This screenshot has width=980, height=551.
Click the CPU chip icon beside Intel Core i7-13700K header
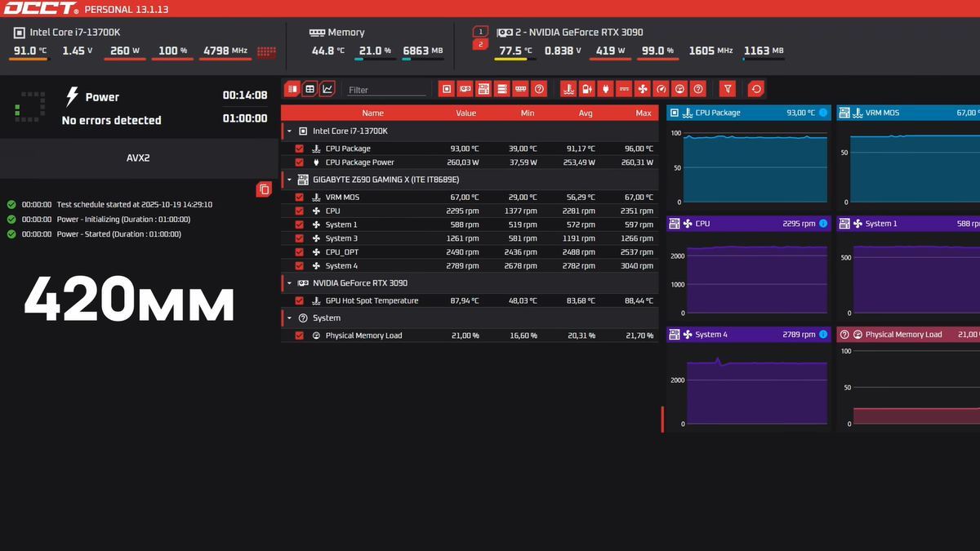click(x=19, y=33)
